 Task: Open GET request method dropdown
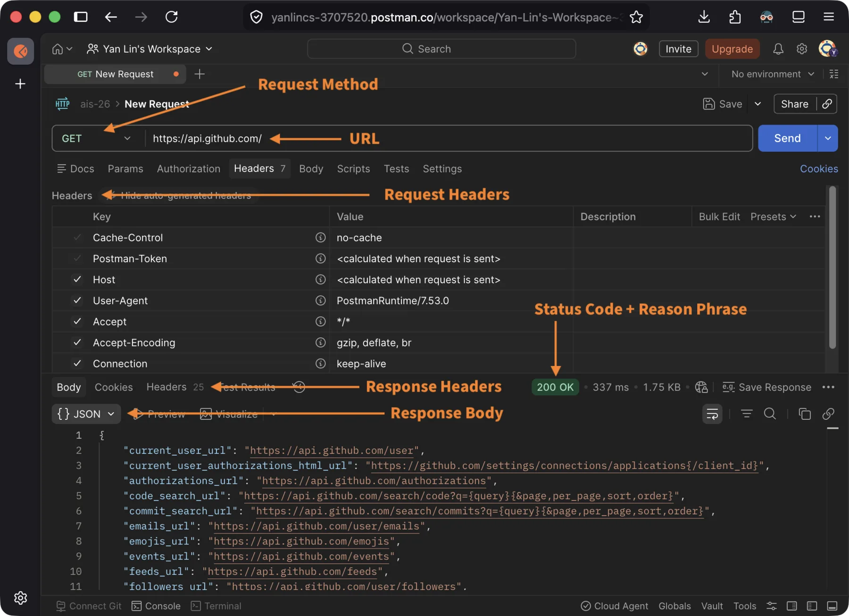click(96, 138)
